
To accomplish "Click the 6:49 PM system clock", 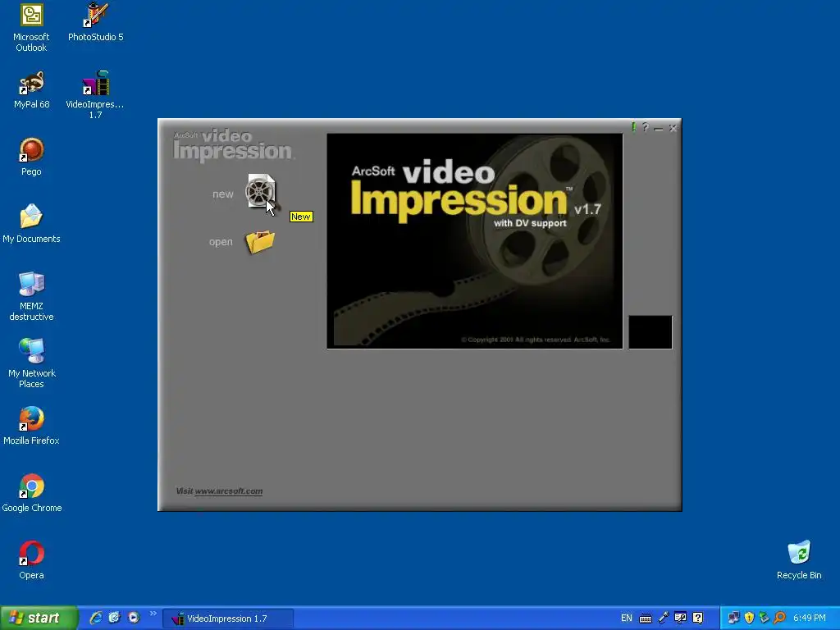I will (810, 619).
